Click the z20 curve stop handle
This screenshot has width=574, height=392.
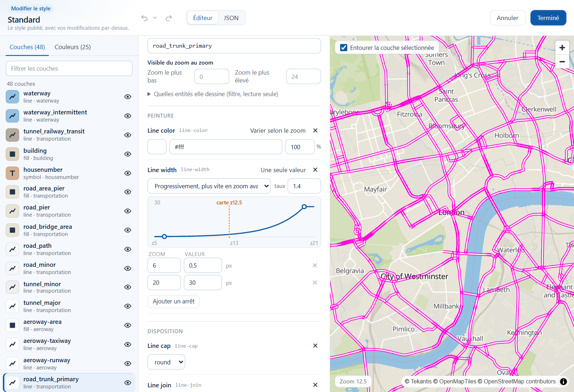click(304, 207)
